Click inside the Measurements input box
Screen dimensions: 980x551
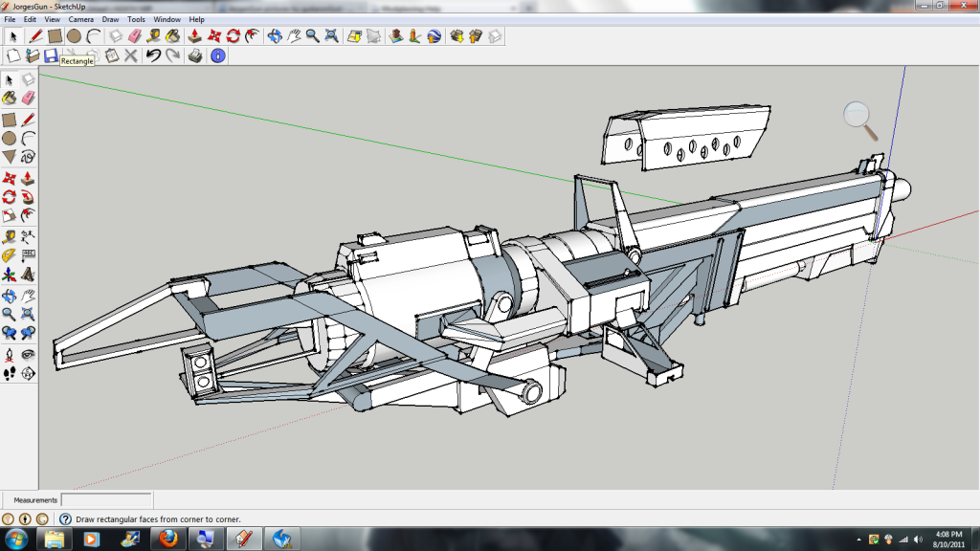(105, 500)
